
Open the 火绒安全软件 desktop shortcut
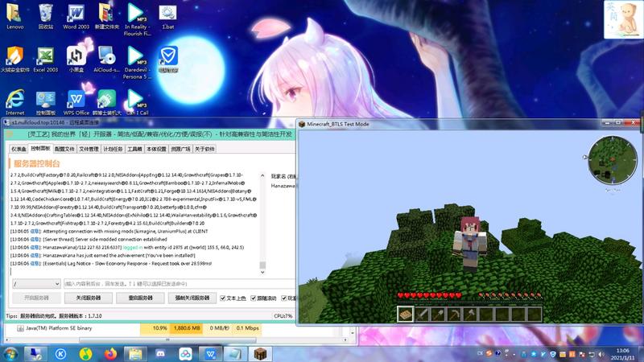[x=14, y=60]
